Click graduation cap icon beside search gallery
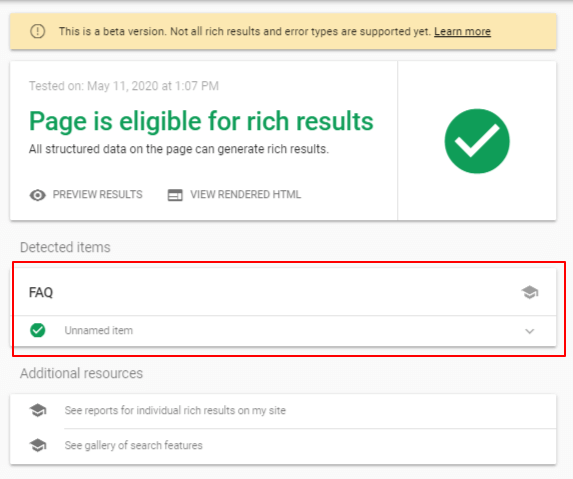Image resolution: width=573 pixels, height=479 pixels. pyautogui.click(x=38, y=445)
